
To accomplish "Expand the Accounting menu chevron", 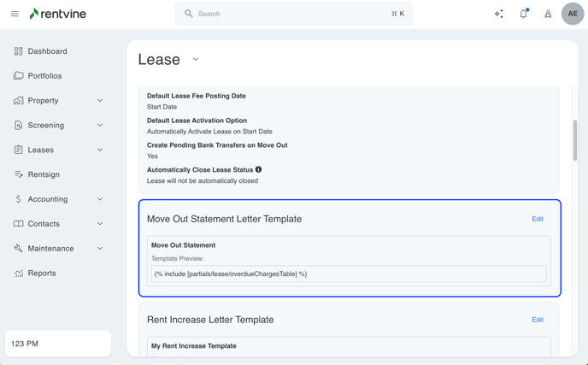I will (x=100, y=199).
